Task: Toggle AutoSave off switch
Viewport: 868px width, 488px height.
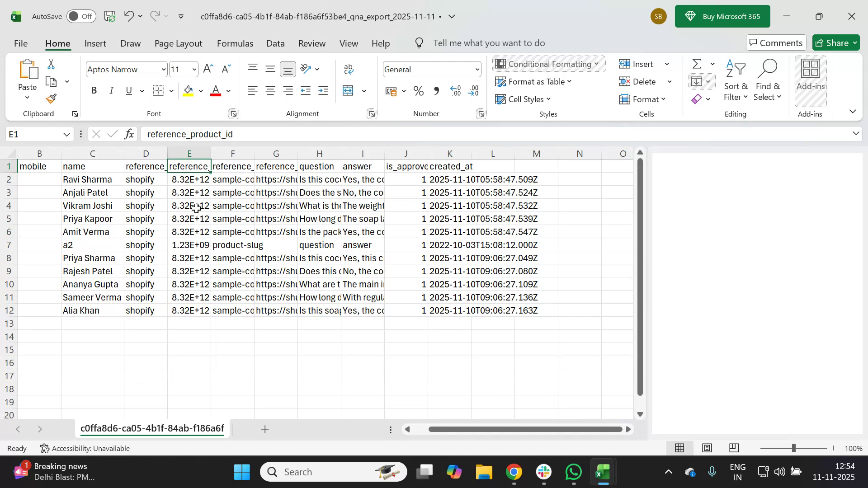Action: tap(80, 16)
